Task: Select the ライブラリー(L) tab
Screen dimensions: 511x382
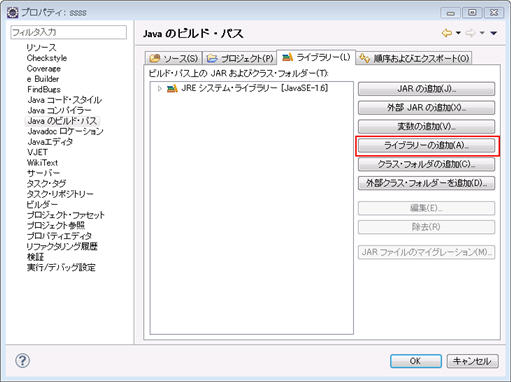Action: point(316,57)
